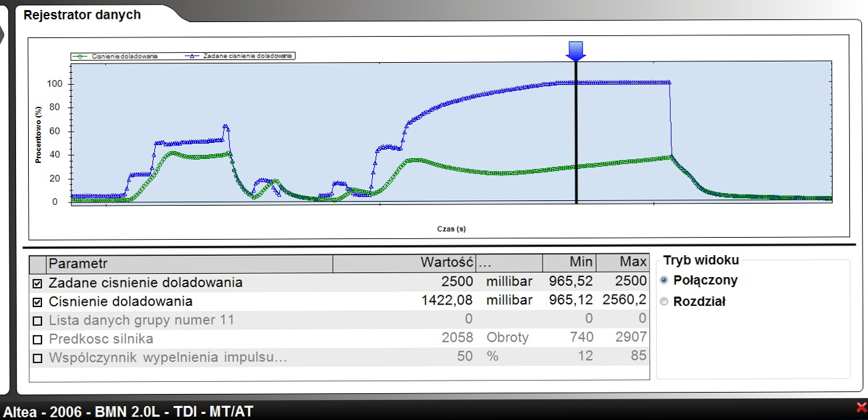Click the vertical black cursor line on chart
Screen dimensions: 868x420
[575, 132]
